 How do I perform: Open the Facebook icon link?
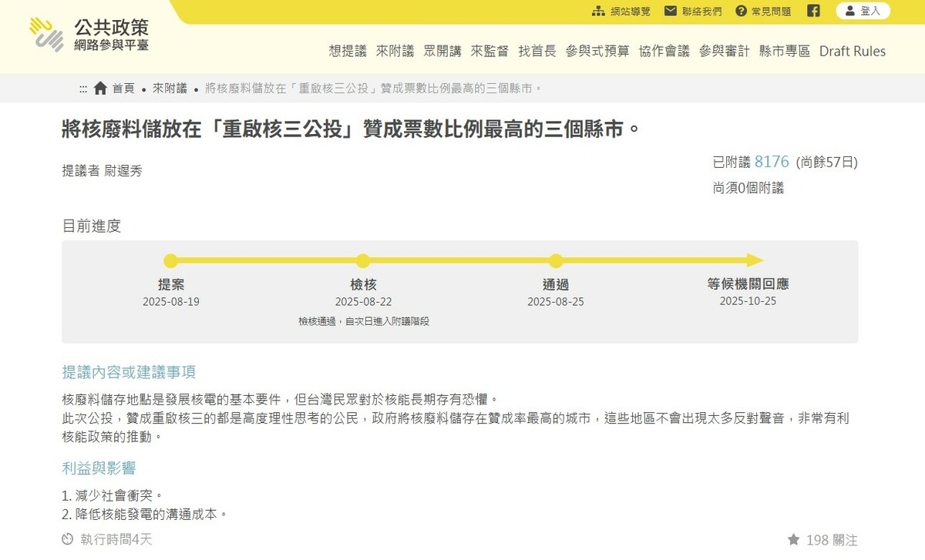pyautogui.click(x=813, y=11)
